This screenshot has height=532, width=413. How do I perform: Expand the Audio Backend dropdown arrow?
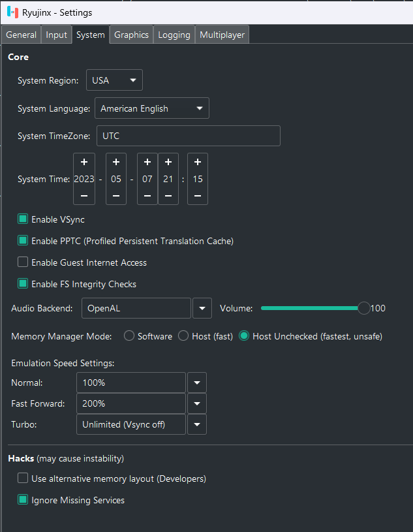click(202, 308)
